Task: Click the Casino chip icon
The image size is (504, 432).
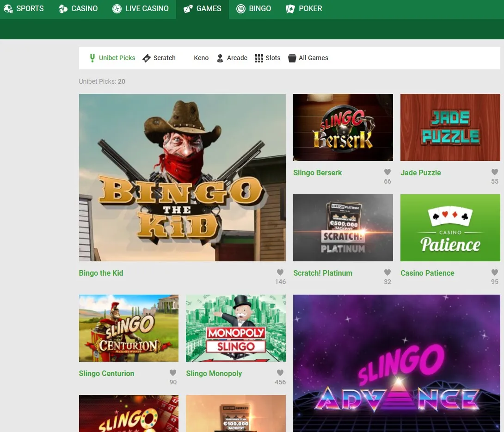Action: coord(62,8)
